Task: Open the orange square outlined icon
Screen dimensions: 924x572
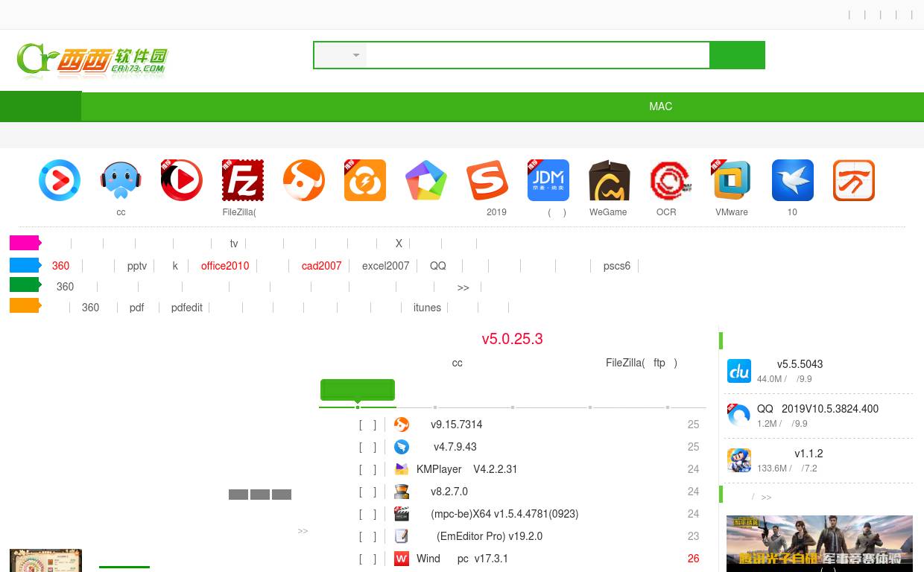Action: click(x=854, y=180)
